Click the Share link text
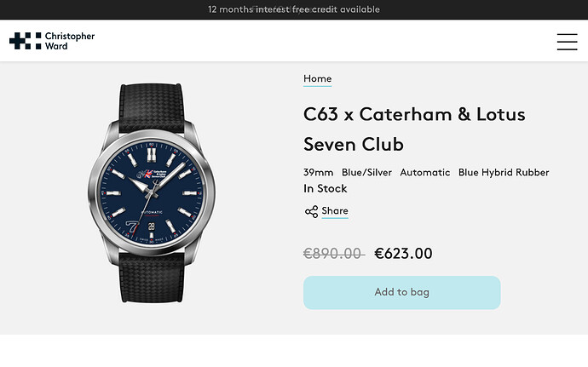This screenshot has height=367, width=588. click(335, 211)
